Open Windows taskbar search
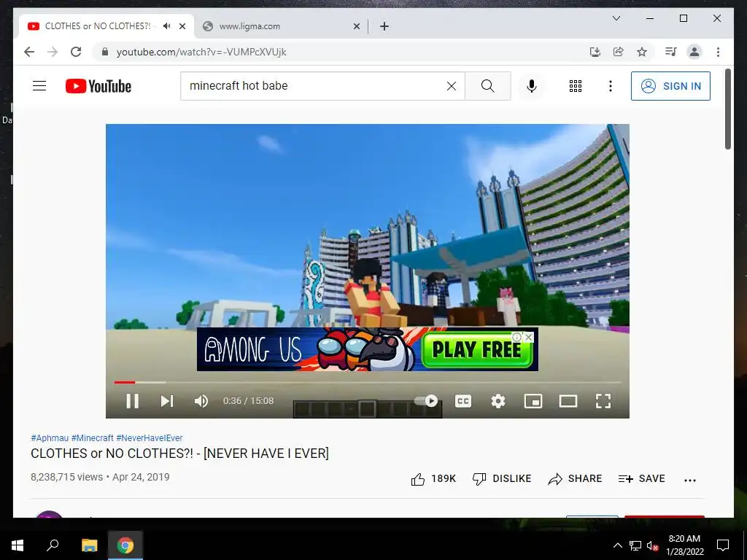Screen dimensions: 747x560 (x=53, y=545)
